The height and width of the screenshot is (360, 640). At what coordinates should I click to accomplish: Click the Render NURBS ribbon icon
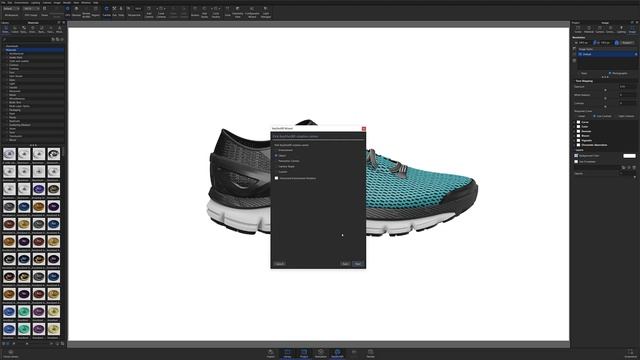(86, 11)
